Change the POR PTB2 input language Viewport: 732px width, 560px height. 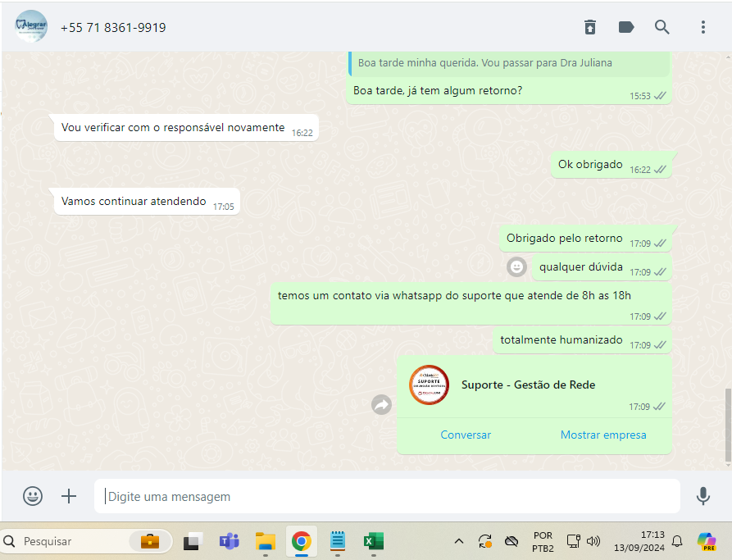[543, 542]
